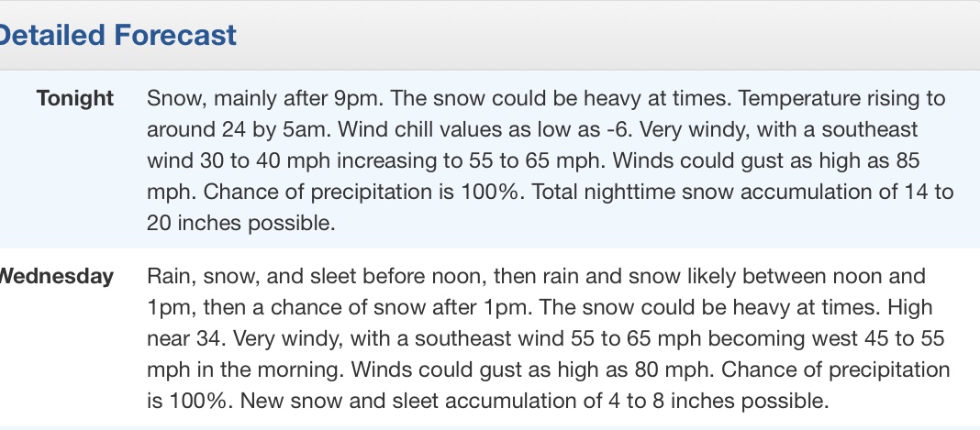Click "increasing to 55 to 65 mph" in Tonight row
The width and height of the screenshot is (980, 430).
[x=471, y=161]
